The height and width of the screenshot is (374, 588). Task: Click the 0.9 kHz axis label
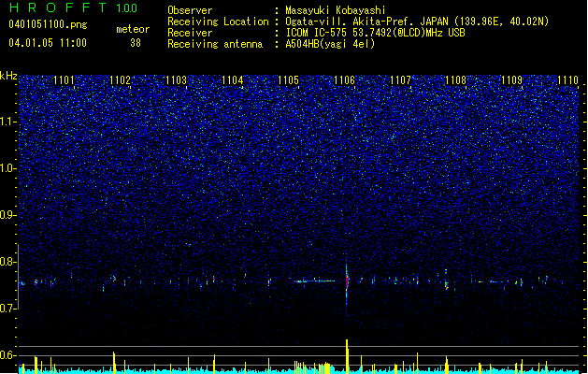pos(7,215)
